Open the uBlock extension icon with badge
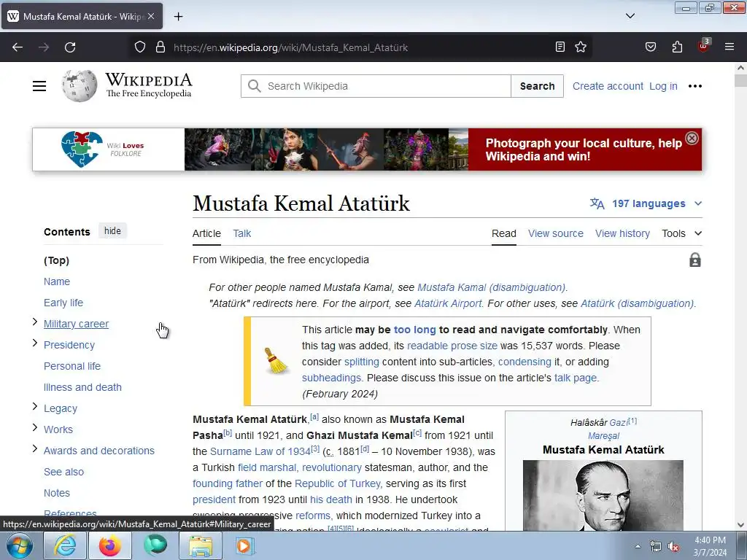747x560 pixels. pos(703,46)
